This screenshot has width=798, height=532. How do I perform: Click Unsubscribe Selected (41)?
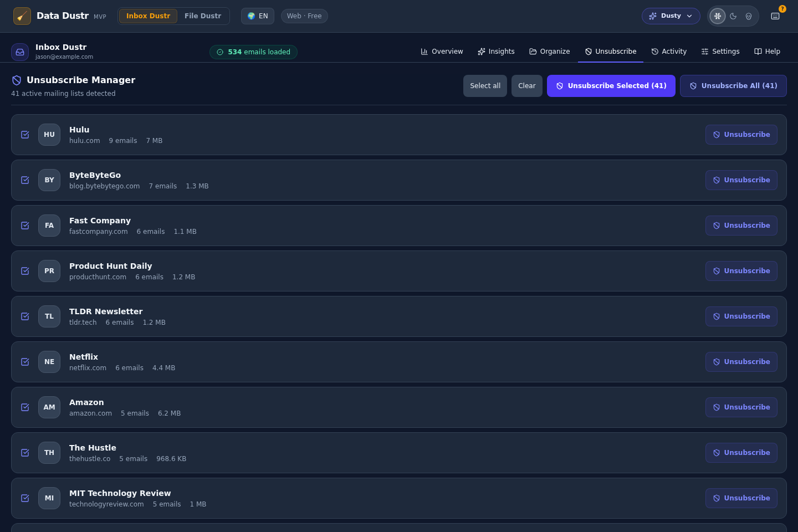point(611,86)
